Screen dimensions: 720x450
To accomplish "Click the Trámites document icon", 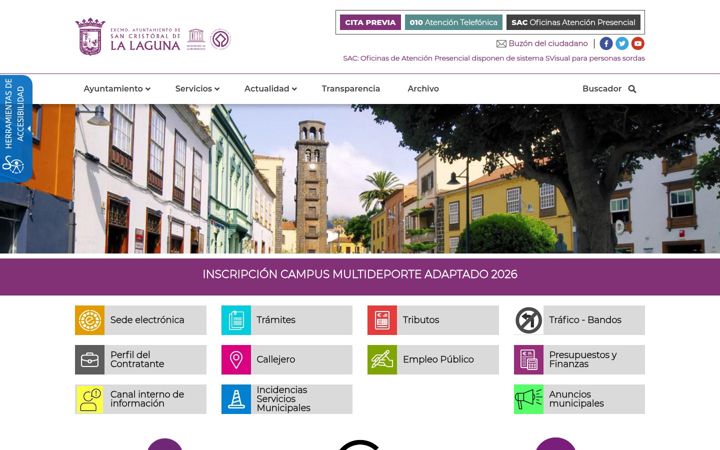I will pyautogui.click(x=236, y=320).
